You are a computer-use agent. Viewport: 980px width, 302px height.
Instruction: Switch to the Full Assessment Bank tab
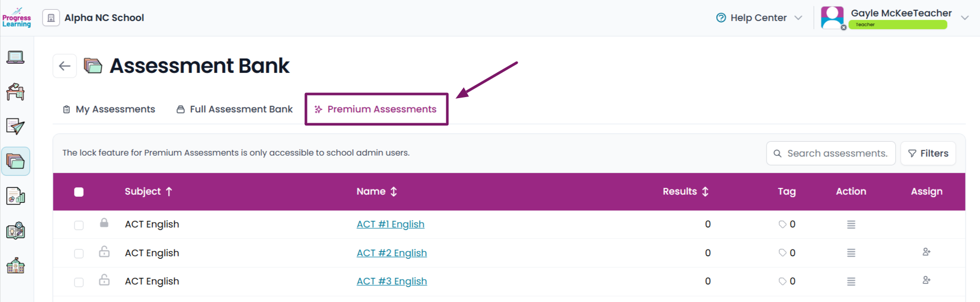point(234,109)
